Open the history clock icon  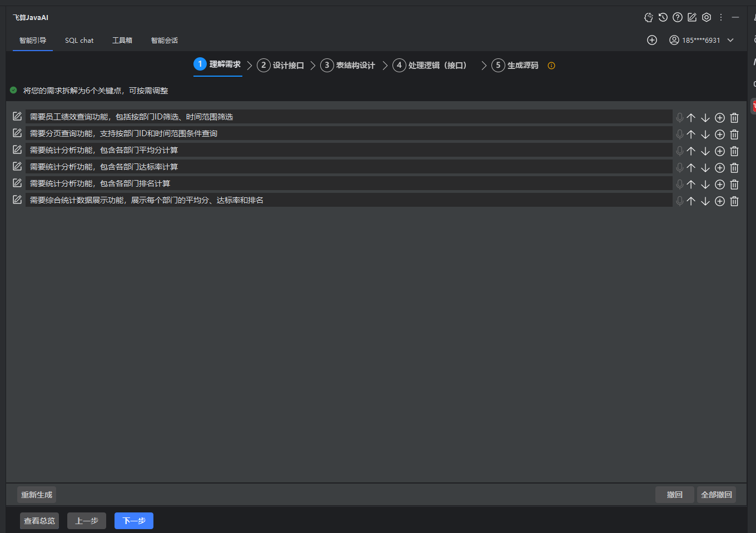663,17
